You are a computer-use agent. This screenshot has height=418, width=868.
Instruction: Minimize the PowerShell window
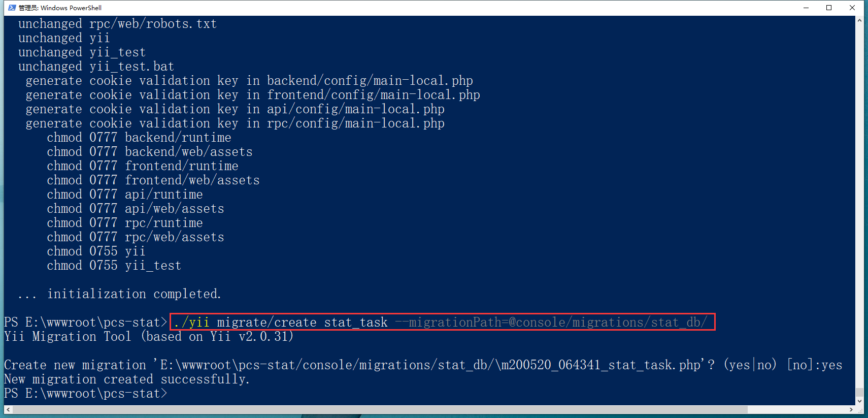(806, 8)
